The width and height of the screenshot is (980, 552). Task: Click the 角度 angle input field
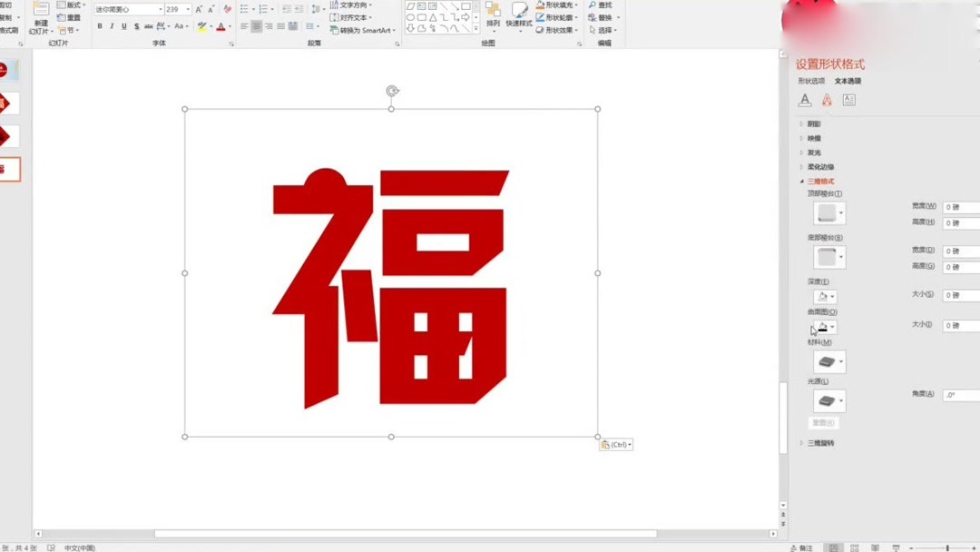click(959, 395)
